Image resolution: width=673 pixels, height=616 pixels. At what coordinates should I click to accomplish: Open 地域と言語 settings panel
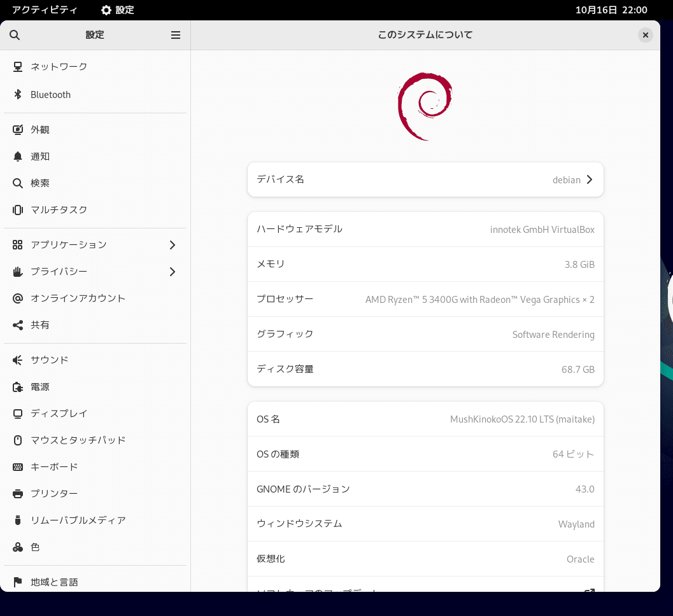coord(96,582)
